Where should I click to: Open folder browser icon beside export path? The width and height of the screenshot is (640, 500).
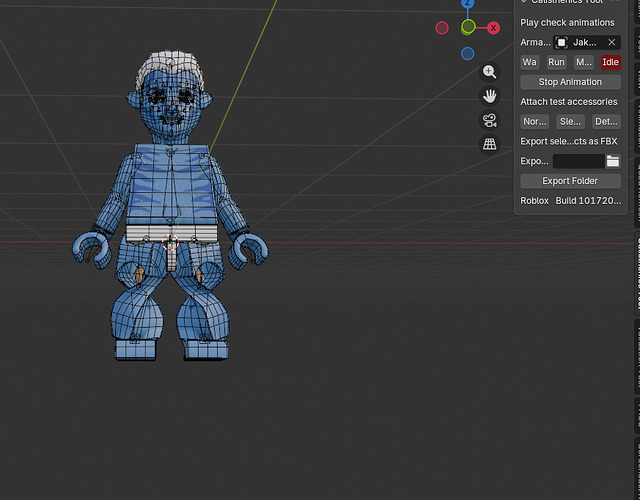[613, 161]
